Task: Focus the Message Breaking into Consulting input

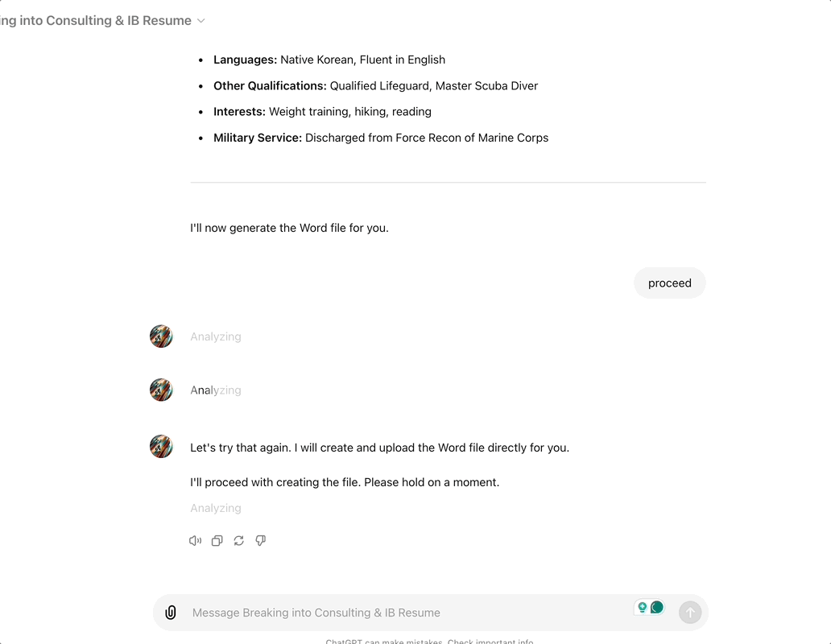Action: (x=403, y=613)
